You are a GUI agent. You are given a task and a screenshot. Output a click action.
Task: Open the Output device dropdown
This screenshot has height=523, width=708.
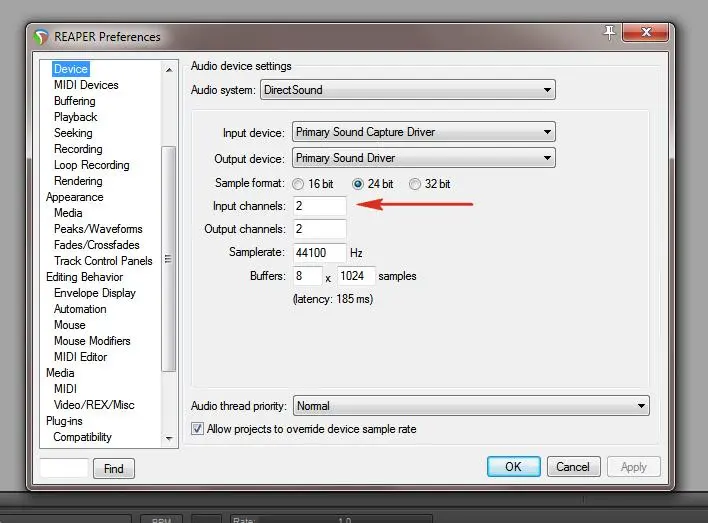click(x=424, y=158)
